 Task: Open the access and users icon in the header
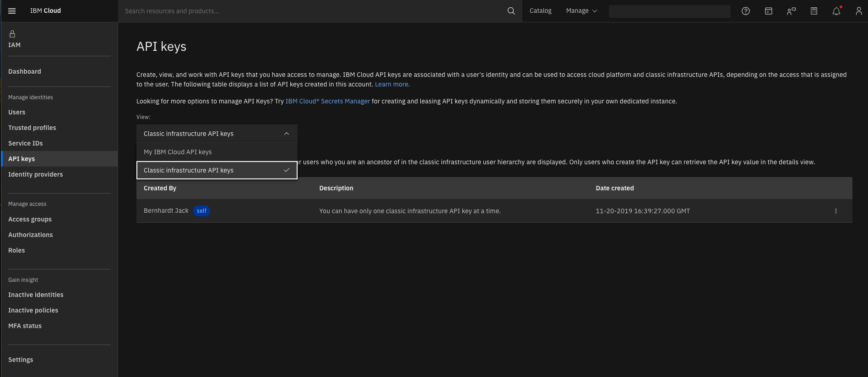pos(791,11)
